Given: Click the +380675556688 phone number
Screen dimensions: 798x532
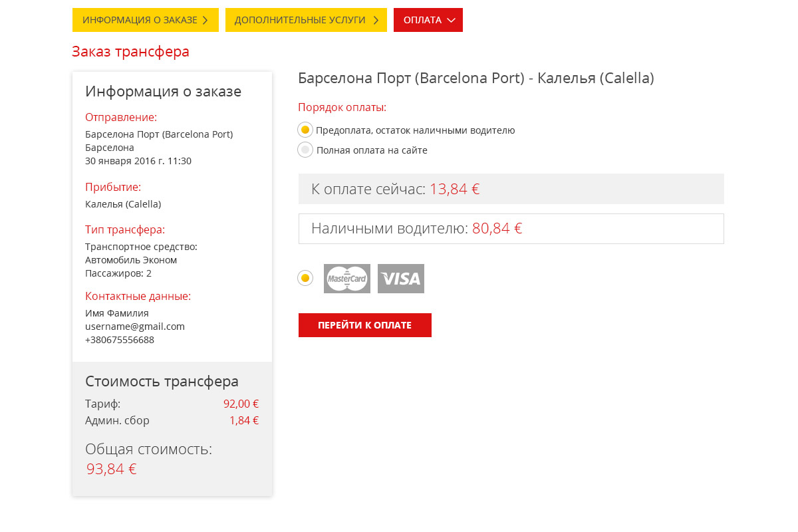Looking at the screenshot, I should [x=120, y=340].
